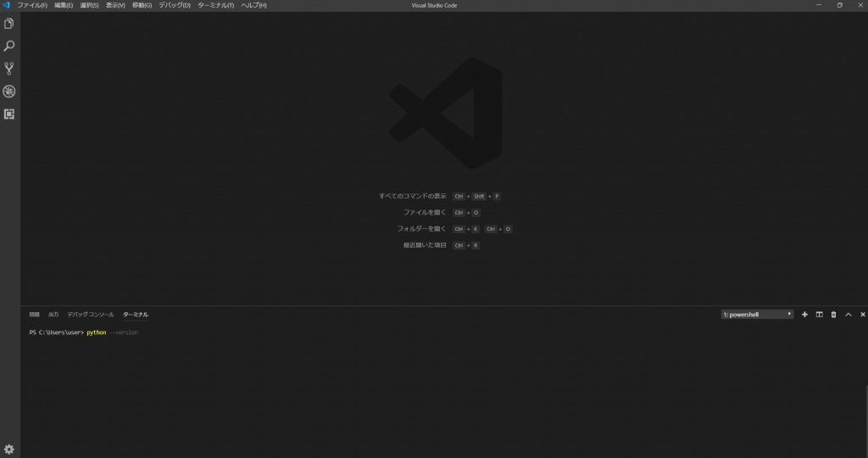
Task: Open the Source Control view
Action: coord(8,68)
